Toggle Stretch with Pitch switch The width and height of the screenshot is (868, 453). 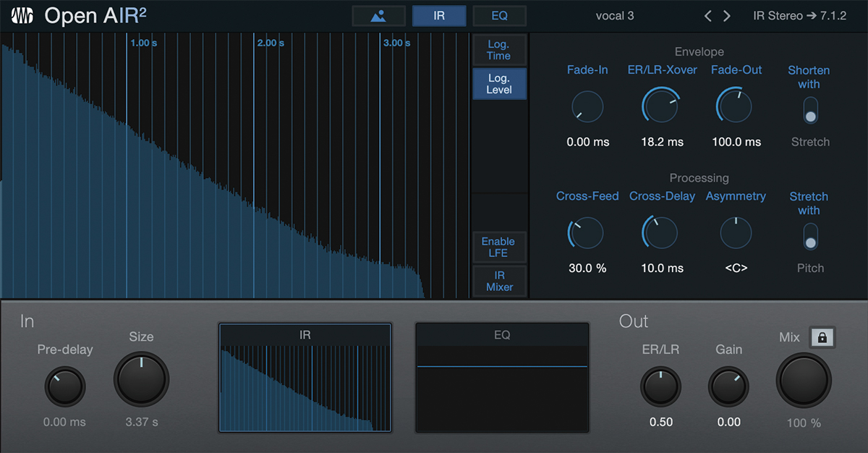pos(810,237)
